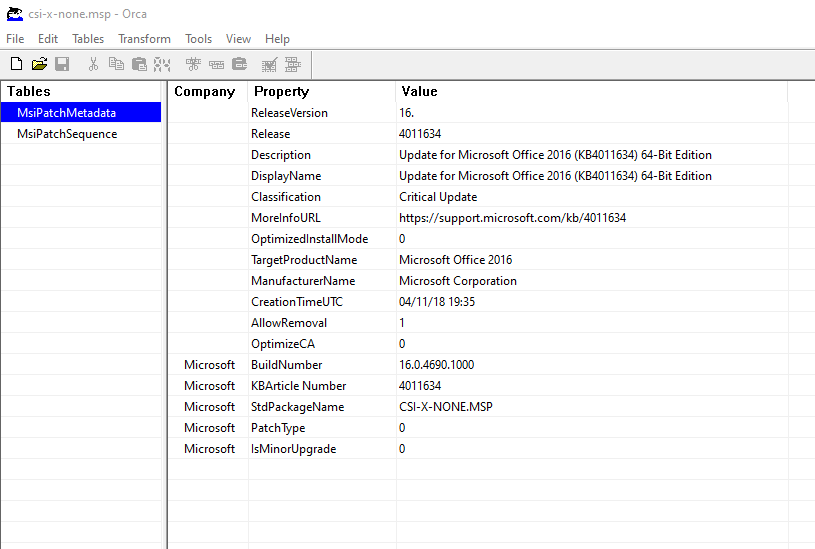Click the Find binoculars toolbar icon
This screenshot has width=815, height=549.
162,64
